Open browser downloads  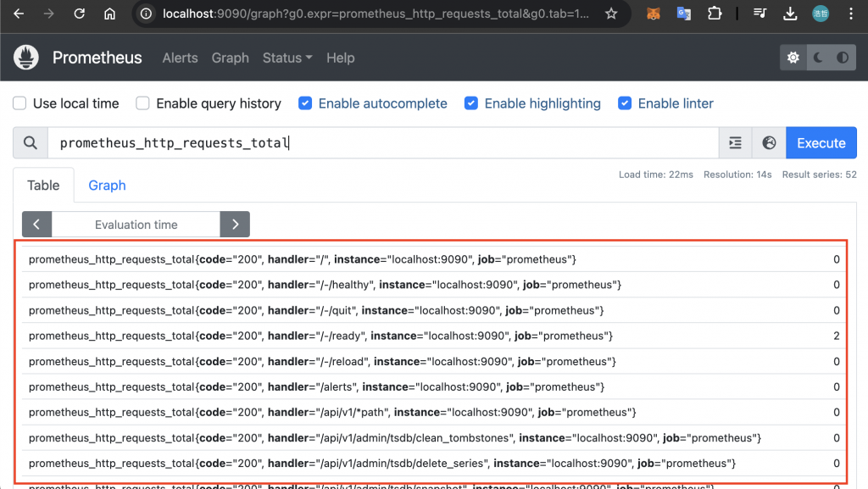tap(790, 14)
